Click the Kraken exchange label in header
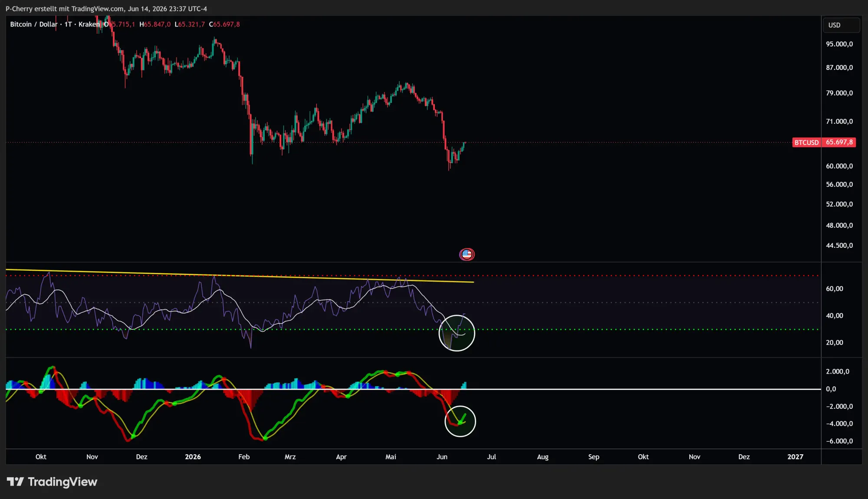868x499 pixels. (89, 24)
